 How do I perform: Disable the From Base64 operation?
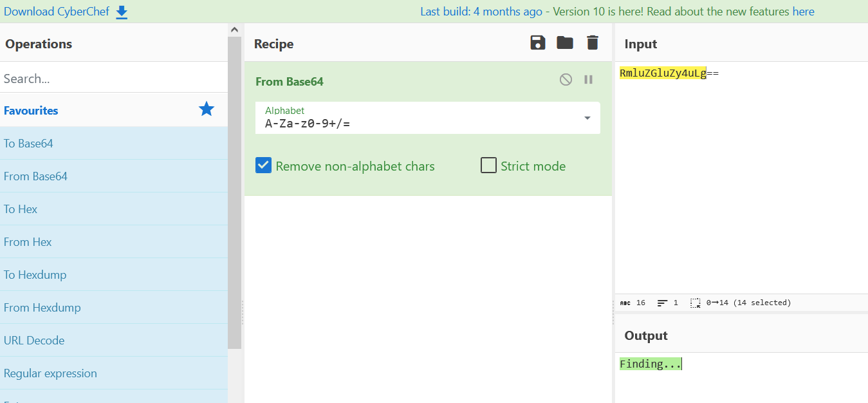point(566,80)
